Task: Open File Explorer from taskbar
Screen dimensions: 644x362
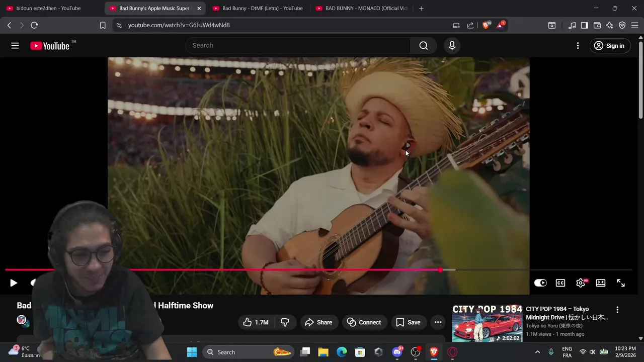Action: pyautogui.click(x=323, y=352)
